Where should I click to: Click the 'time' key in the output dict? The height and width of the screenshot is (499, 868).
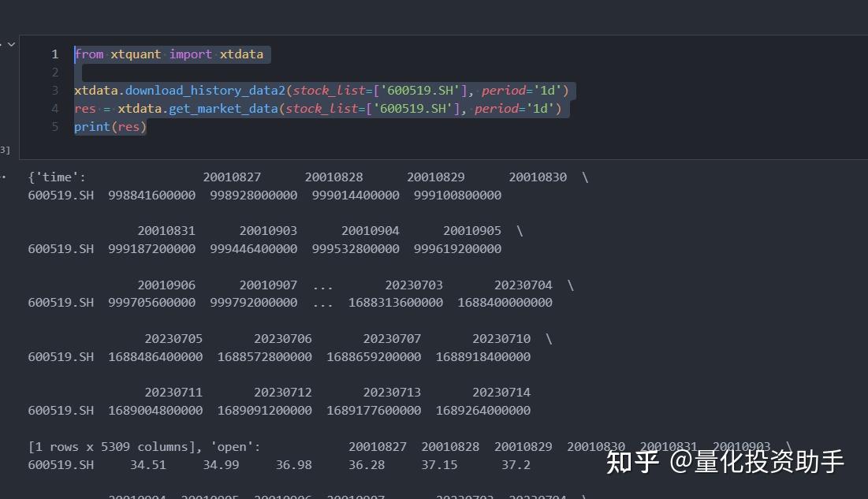57,177
